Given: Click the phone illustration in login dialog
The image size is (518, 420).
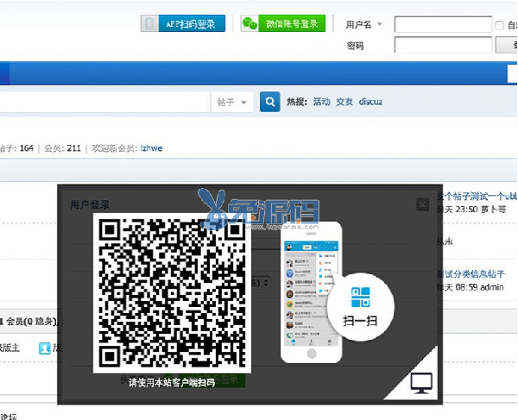Looking at the screenshot, I should pyautogui.click(x=311, y=292).
